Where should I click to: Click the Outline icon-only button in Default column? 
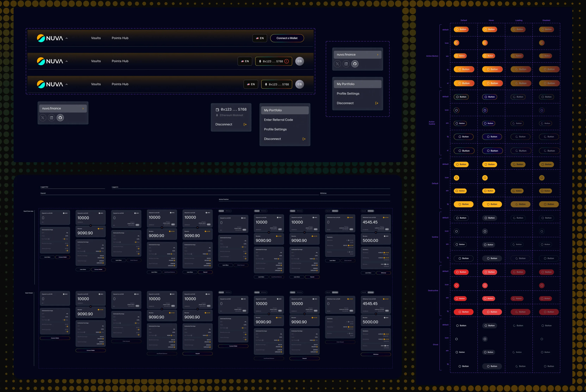click(457, 232)
